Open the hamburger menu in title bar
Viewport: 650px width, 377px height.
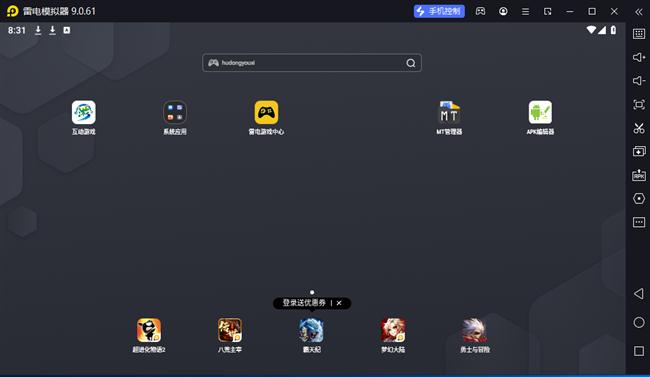(x=525, y=12)
